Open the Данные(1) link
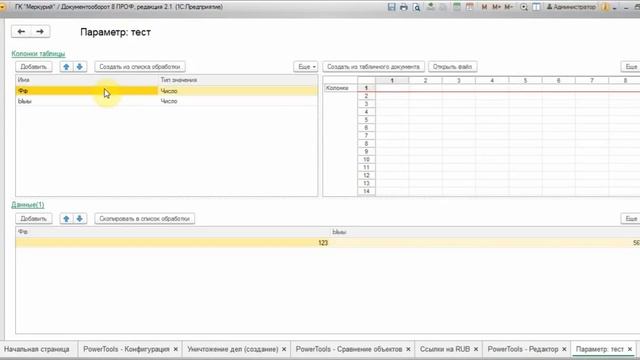Image resolution: width=640 pixels, height=360 pixels. click(x=28, y=205)
